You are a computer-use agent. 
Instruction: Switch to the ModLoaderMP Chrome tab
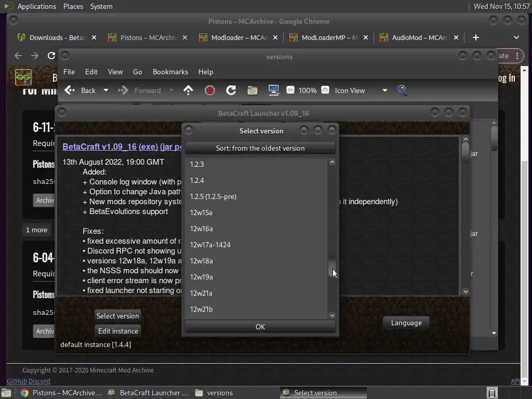329,37
